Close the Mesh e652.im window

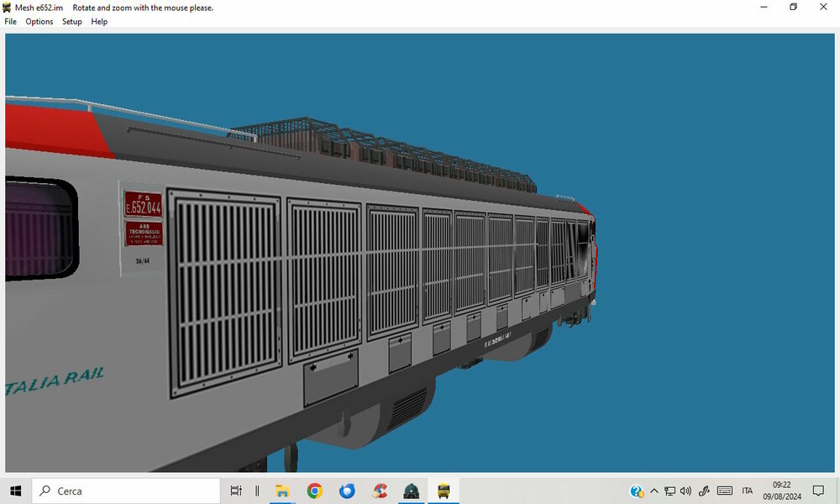pyautogui.click(x=823, y=7)
